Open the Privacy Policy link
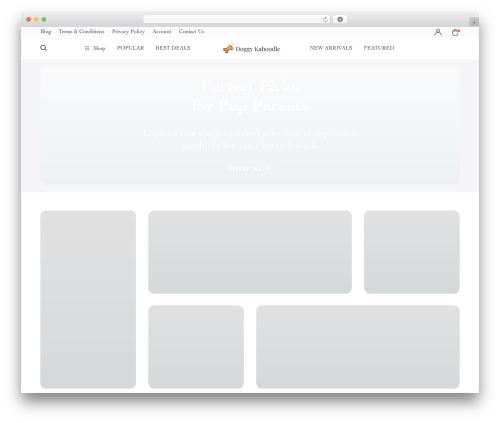The height and width of the screenshot is (423, 500). [128, 31]
